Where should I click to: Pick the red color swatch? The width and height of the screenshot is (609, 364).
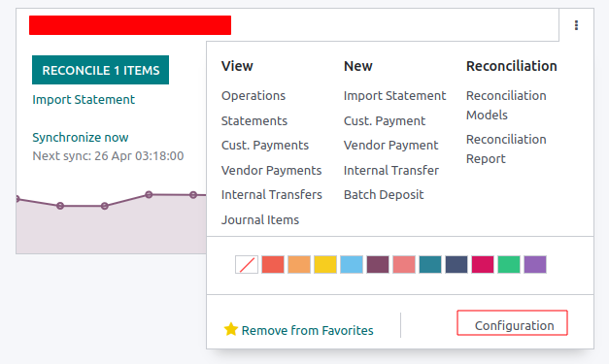pyautogui.click(x=273, y=265)
